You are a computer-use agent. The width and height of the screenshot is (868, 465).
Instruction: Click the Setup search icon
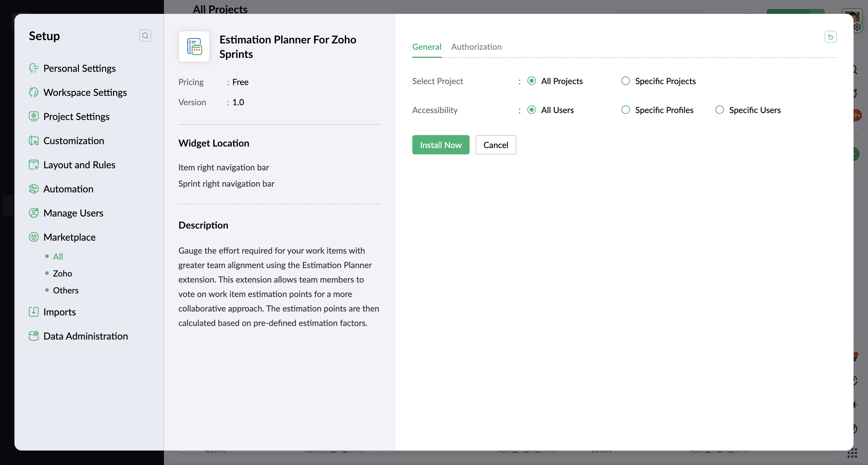(x=145, y=35)
